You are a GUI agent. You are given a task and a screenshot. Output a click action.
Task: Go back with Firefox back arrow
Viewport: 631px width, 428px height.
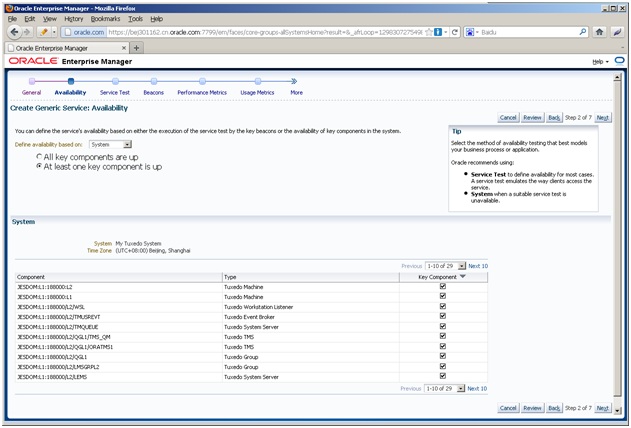(14, 32)
